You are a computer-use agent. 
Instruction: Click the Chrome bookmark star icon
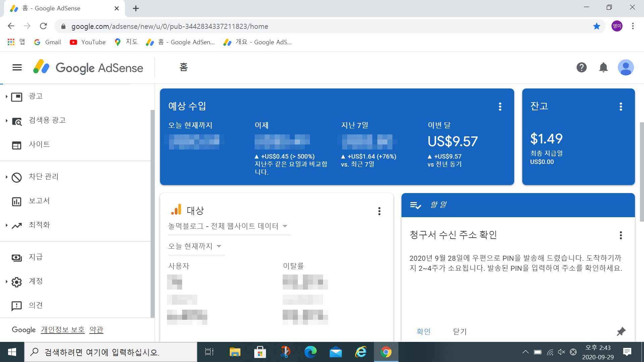[596, 26]
